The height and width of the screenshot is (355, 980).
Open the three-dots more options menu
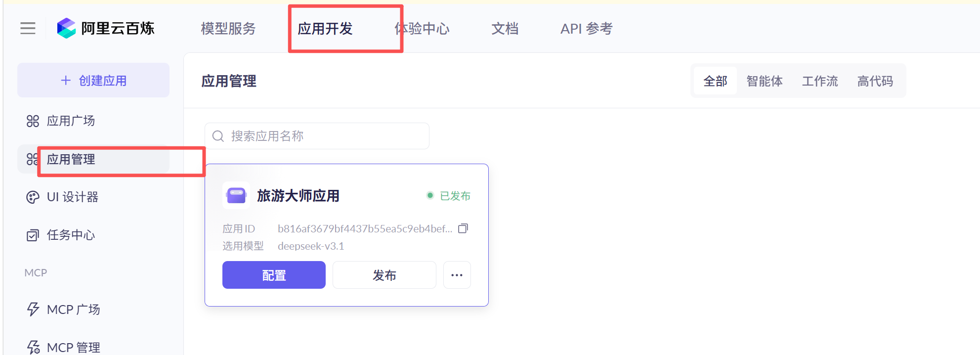tap(457, 275)
